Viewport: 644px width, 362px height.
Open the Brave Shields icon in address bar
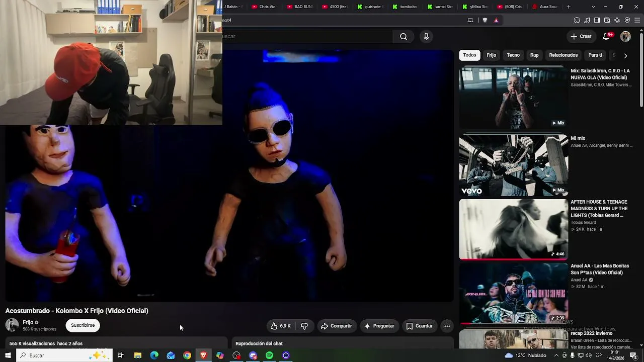[485, 20]
